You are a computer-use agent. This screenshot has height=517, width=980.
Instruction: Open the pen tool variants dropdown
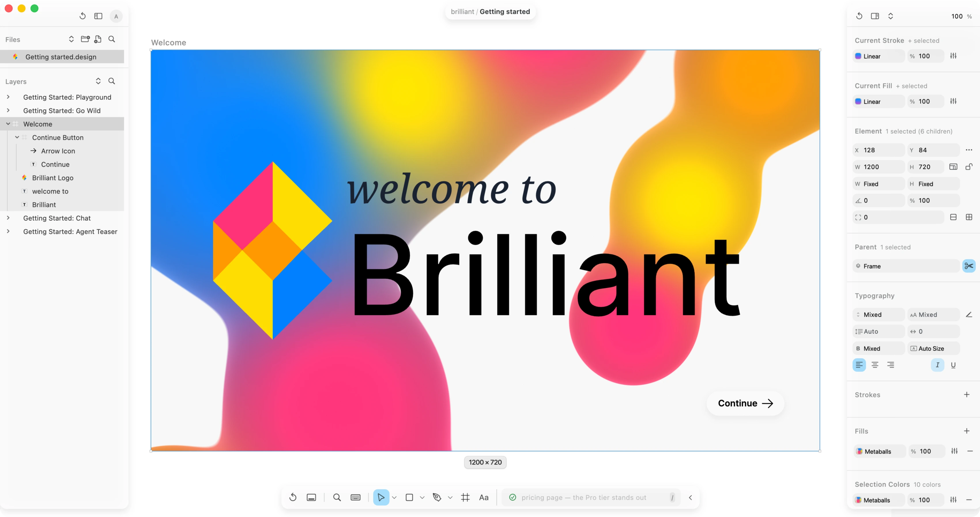pos(451,498)
